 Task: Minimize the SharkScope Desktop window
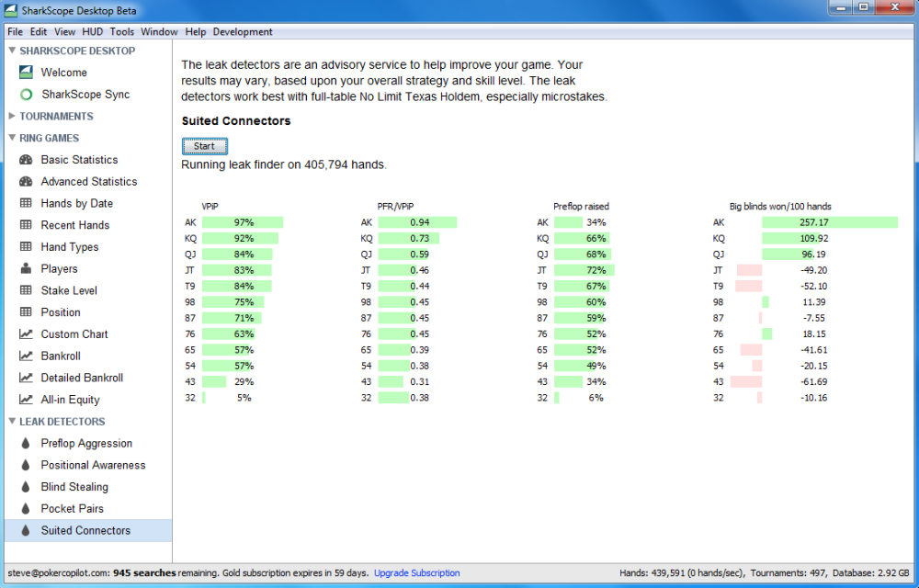click(842, 7)
